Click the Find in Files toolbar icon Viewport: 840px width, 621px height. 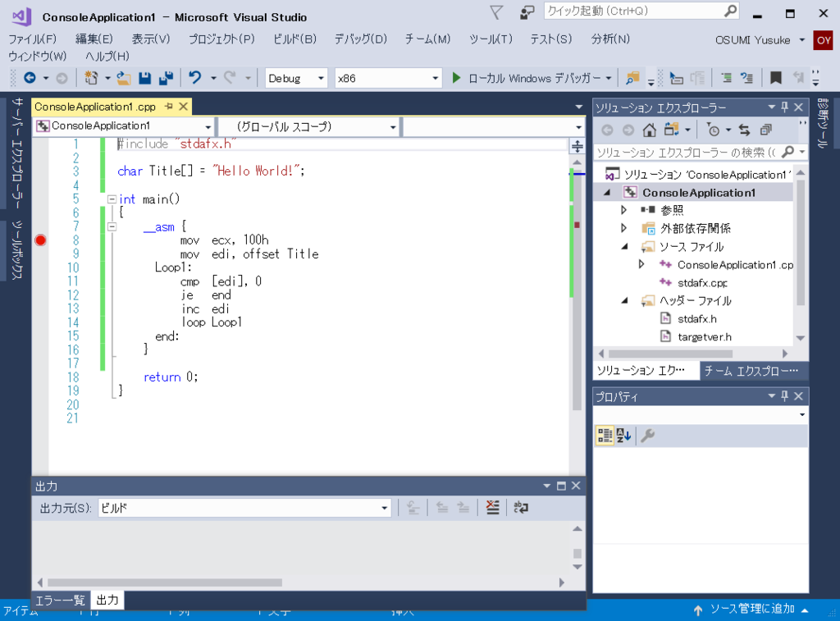tap(632, 78)
